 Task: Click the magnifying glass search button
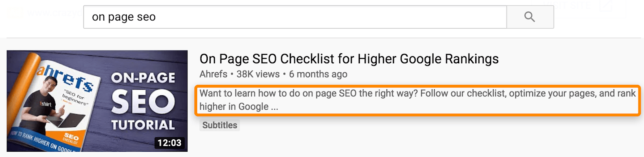(x=530, y=17)
